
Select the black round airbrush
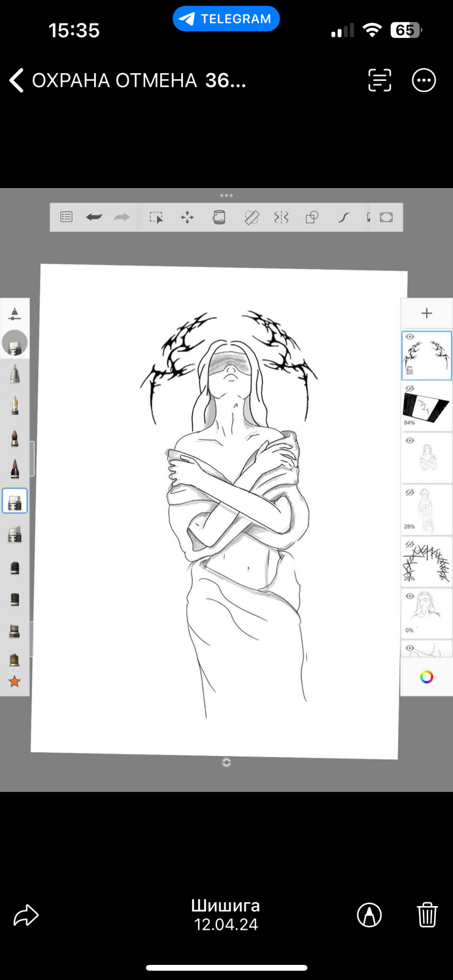tap(14, 568)
